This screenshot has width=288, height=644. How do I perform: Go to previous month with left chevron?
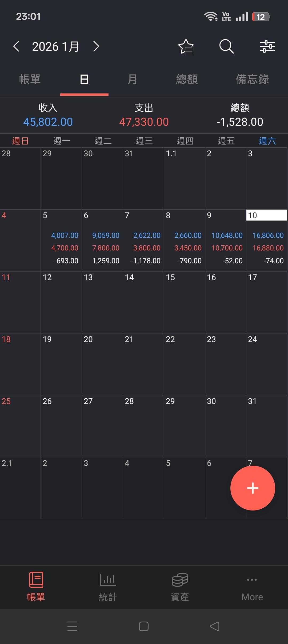[x=16, y=46]
